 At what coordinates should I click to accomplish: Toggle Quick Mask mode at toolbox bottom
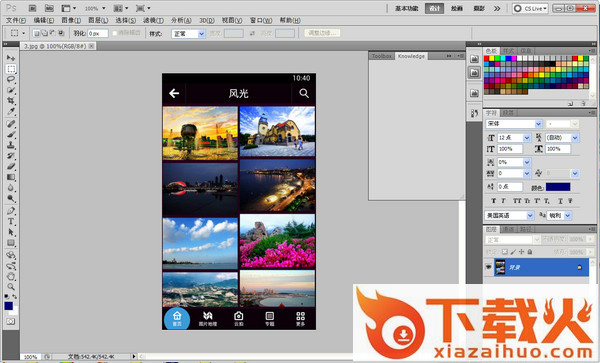pos(11,321)
